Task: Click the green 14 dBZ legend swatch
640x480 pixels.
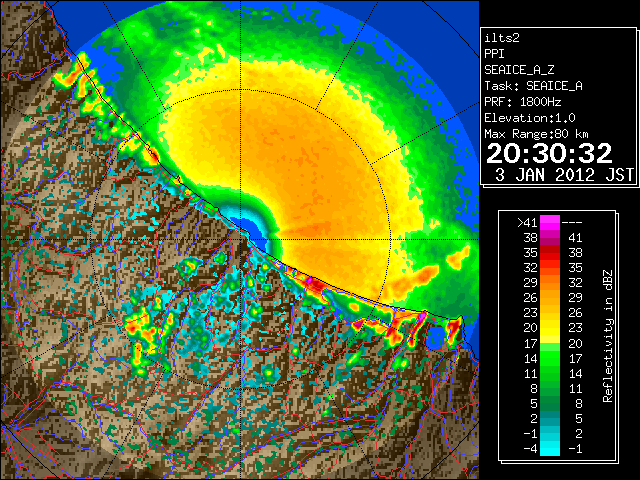Action: point(550,358)
